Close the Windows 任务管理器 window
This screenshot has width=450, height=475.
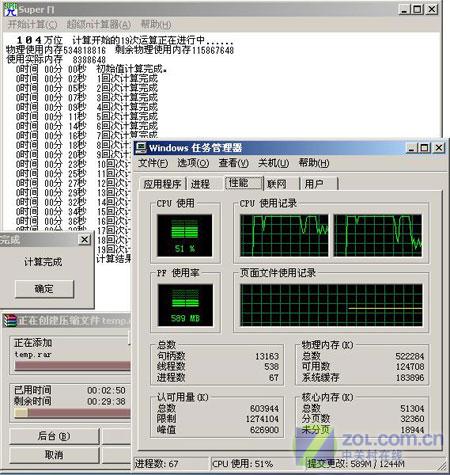coord(439,148)
